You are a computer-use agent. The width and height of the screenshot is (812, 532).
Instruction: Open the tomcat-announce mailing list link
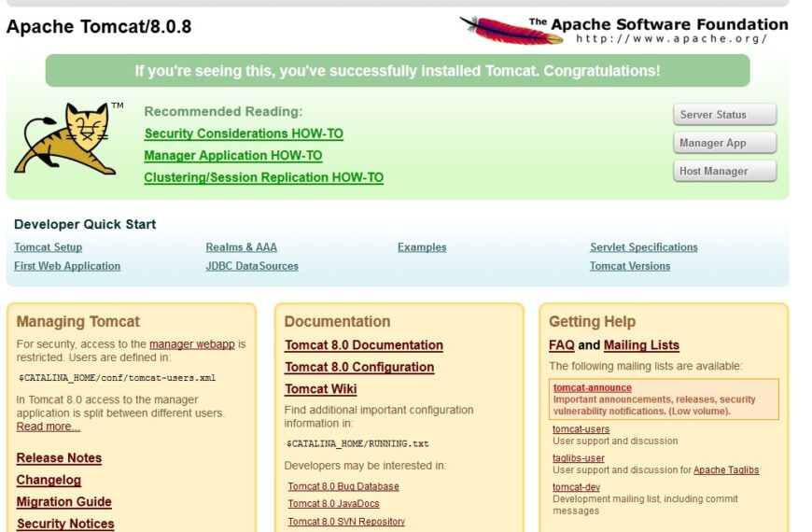[x=593, y=387]
